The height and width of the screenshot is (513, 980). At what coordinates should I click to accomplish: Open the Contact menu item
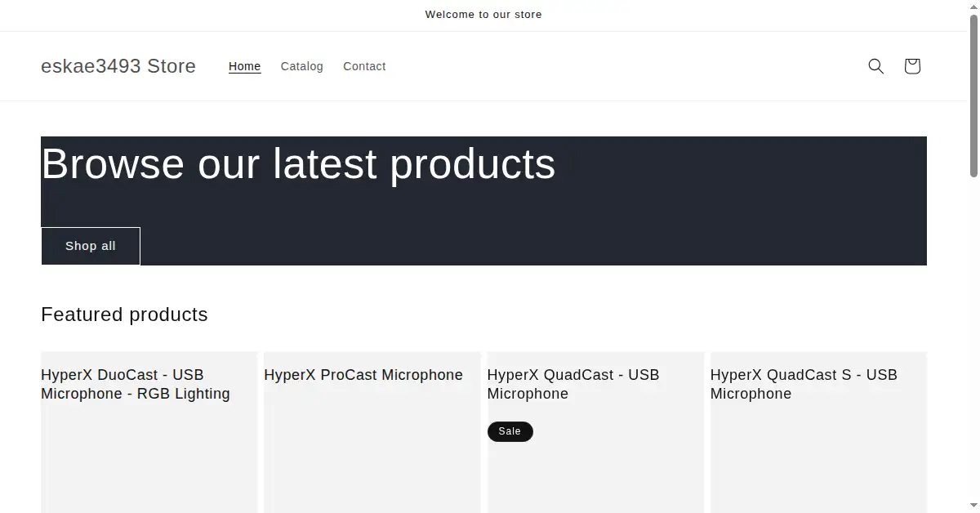click(364, 66)
